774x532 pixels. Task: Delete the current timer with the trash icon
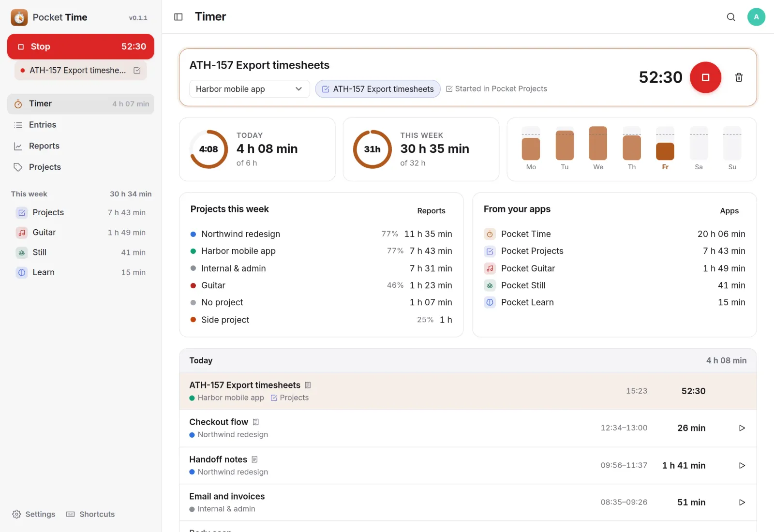[739, 77]
